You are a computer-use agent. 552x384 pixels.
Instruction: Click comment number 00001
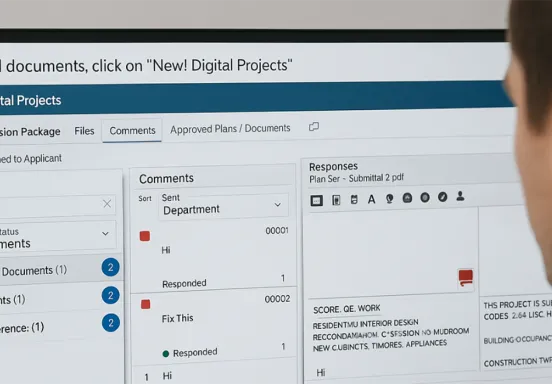click(277, 231)
